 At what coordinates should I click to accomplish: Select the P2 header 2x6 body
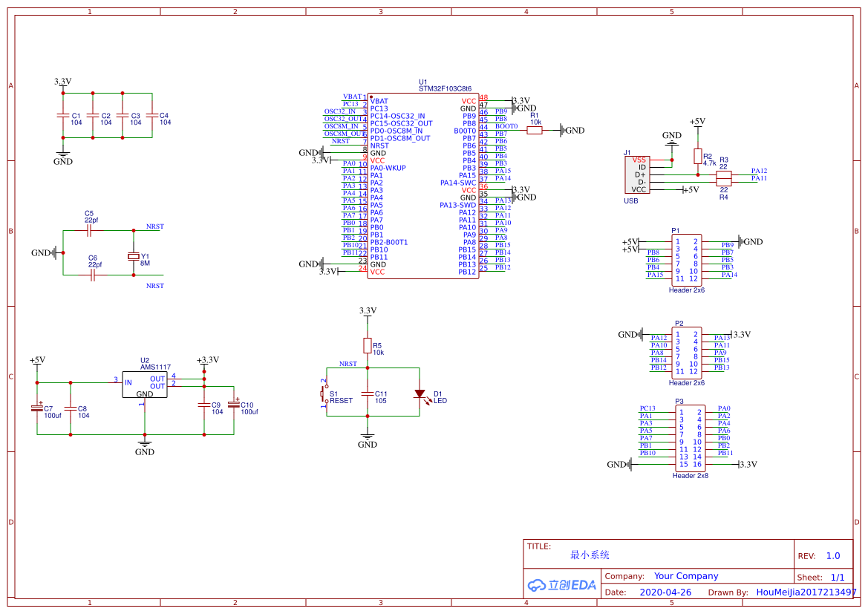pyautogui.click(x=686, y=353)
